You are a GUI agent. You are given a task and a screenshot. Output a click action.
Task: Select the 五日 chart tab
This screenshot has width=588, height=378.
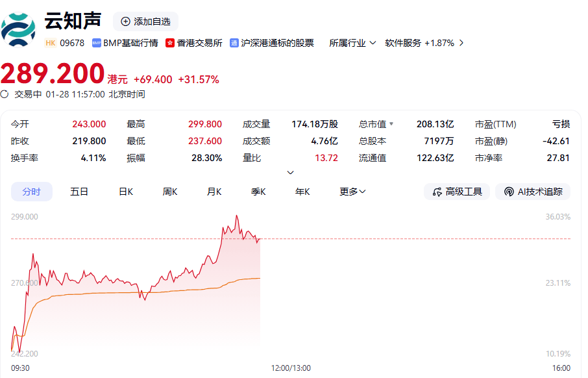79,192
